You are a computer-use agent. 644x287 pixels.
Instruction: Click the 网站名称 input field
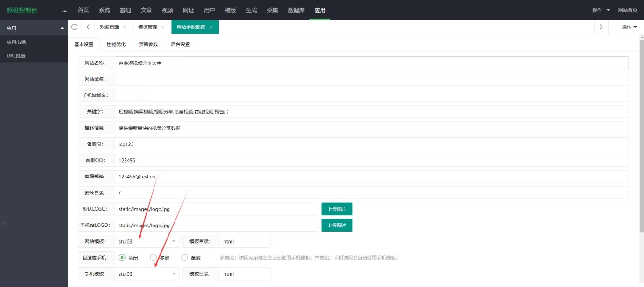click(x=371, y=63)
